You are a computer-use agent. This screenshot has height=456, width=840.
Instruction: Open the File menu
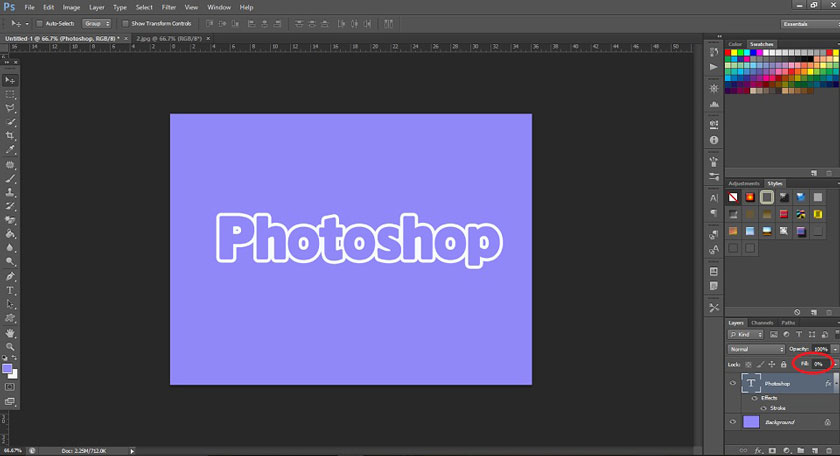pyautogui.click(x=29, y=8)
